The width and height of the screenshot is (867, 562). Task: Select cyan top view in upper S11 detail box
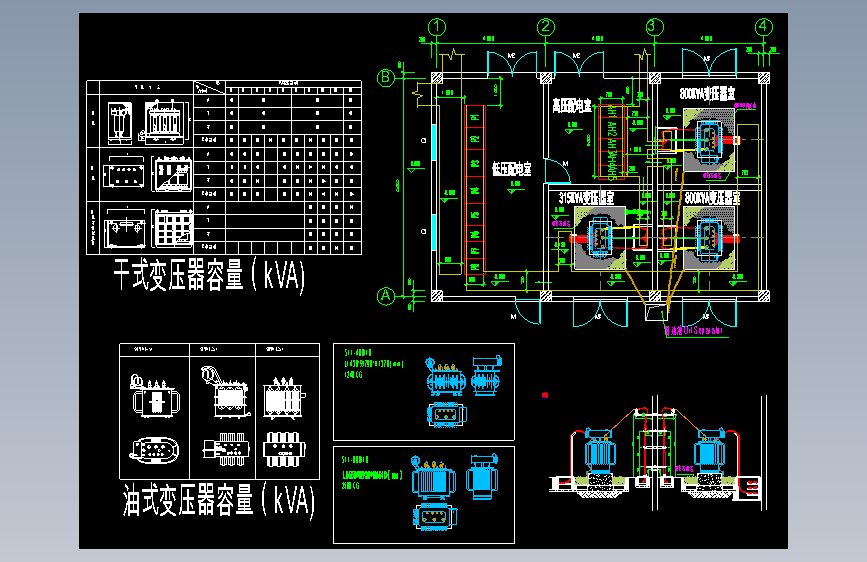point(447,415)
